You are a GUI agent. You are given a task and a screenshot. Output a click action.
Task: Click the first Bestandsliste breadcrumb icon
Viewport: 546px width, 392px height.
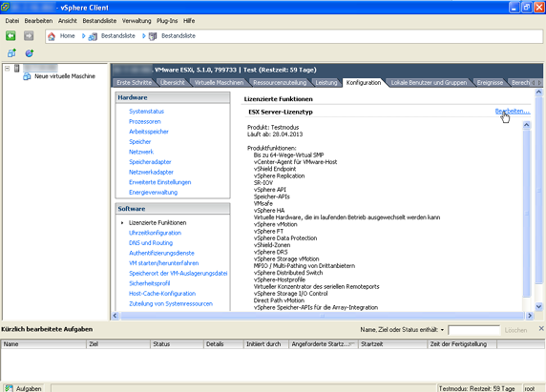click(93, 36)
